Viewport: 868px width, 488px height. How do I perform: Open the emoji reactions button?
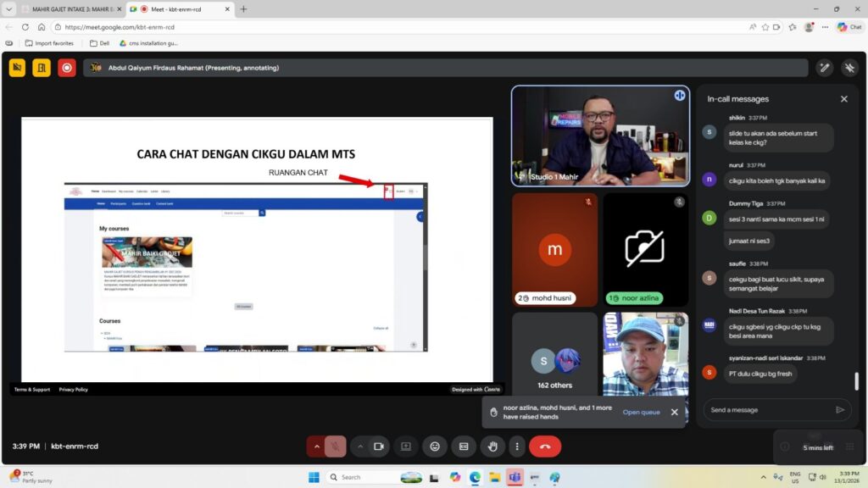coord(435,446)
